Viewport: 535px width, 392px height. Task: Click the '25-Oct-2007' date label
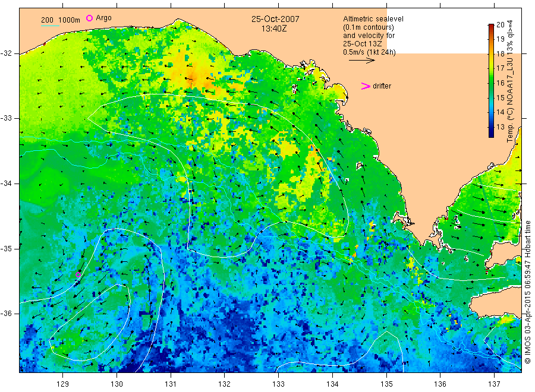pyautogui.click(x=275, y=19)
